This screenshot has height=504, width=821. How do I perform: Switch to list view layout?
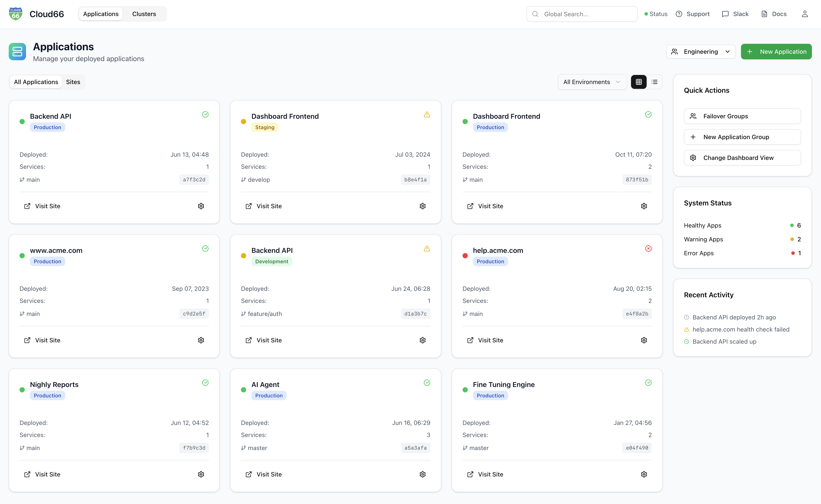tap(654, 82)
